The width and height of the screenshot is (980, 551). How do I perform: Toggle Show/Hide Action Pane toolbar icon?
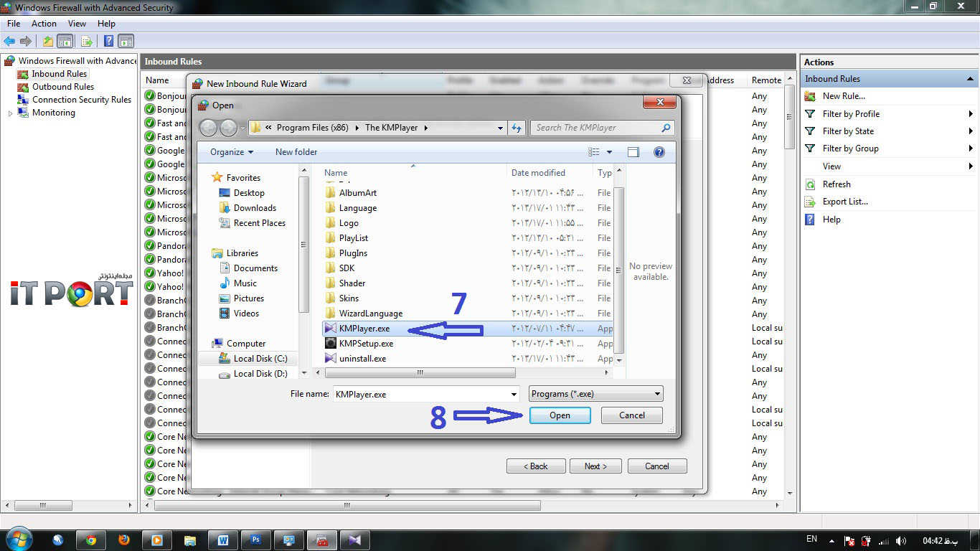pyautogui.click(x=126, y=41)
